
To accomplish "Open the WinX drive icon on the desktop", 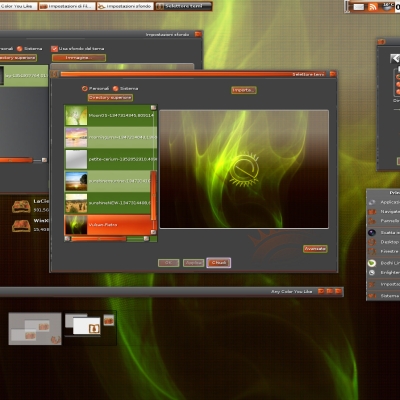I will (21, 225).
